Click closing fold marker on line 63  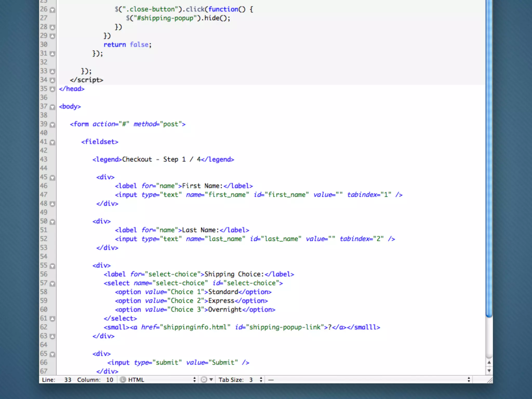coord(52,336)
